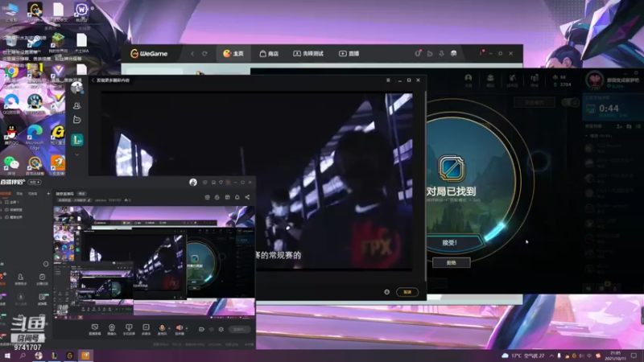Expand speaker options arrow

coord(187,328)
